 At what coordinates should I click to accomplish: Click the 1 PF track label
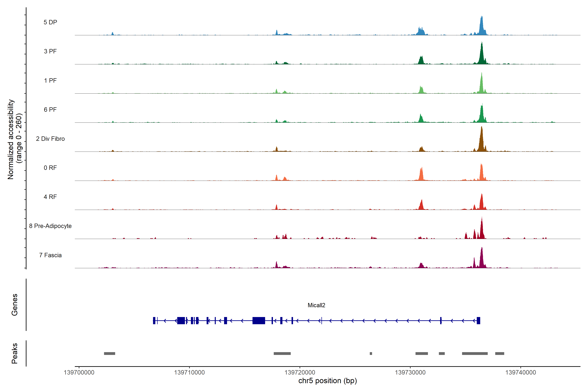point(50,81)
